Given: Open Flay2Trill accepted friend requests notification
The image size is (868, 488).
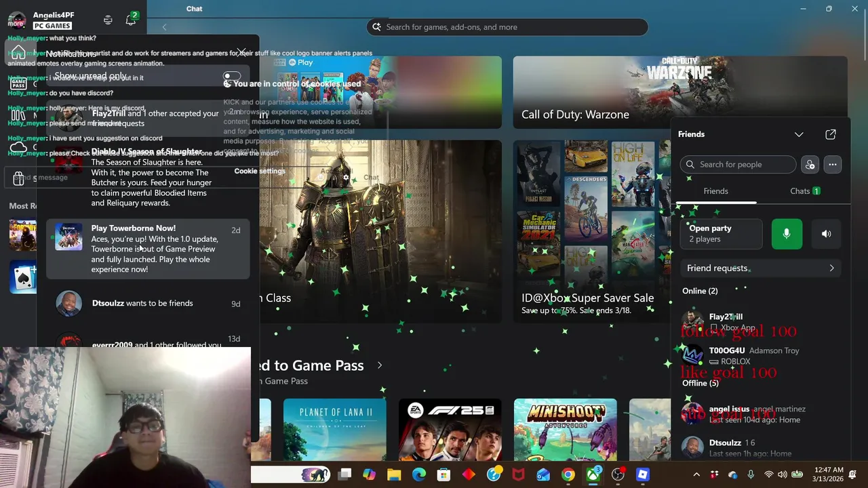Looking at the screenshot, I should pyautogui.click(x=148, y=119).
